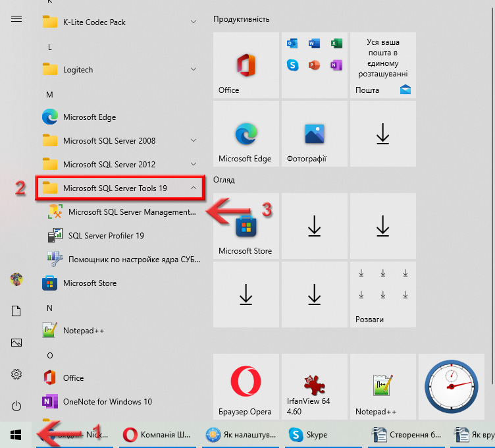Open Pictures from the left rail
The image size is (495, 448).
[16, 343]
